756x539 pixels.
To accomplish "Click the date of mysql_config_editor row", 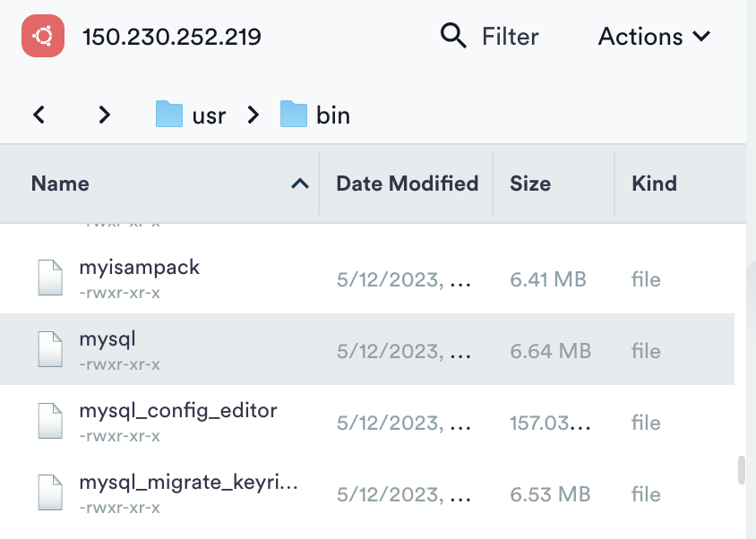I will click(404, 423).
